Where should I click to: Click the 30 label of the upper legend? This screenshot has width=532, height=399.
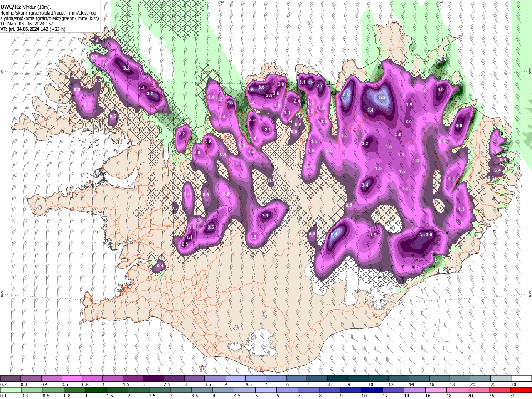[514, 384]
